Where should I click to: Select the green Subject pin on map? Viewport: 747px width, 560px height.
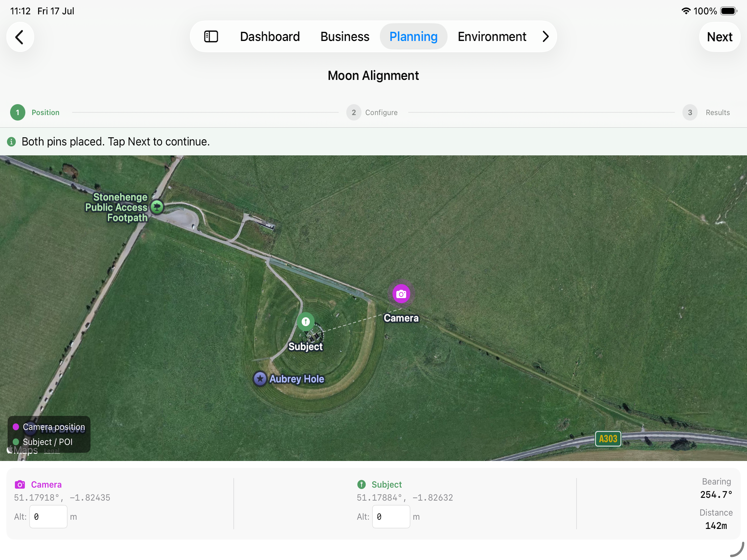(x=305, y=321)
